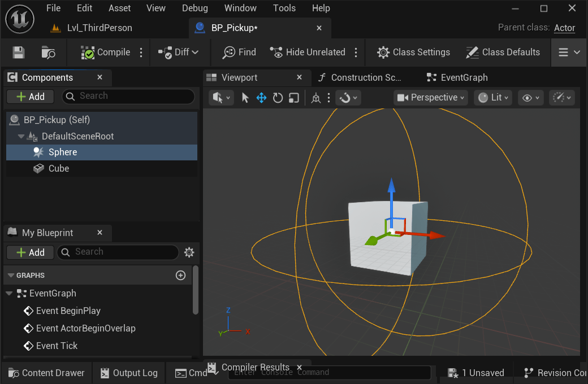Viewport: 588px width, 384px height.
Task: Click the Compile button
Action: click(x=106, y=53)
